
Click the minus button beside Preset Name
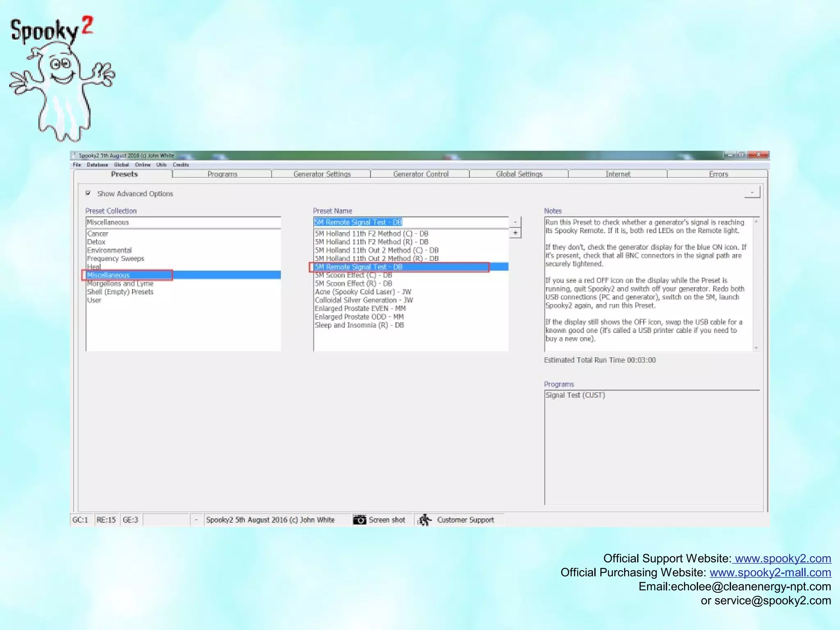click(515, 222)
